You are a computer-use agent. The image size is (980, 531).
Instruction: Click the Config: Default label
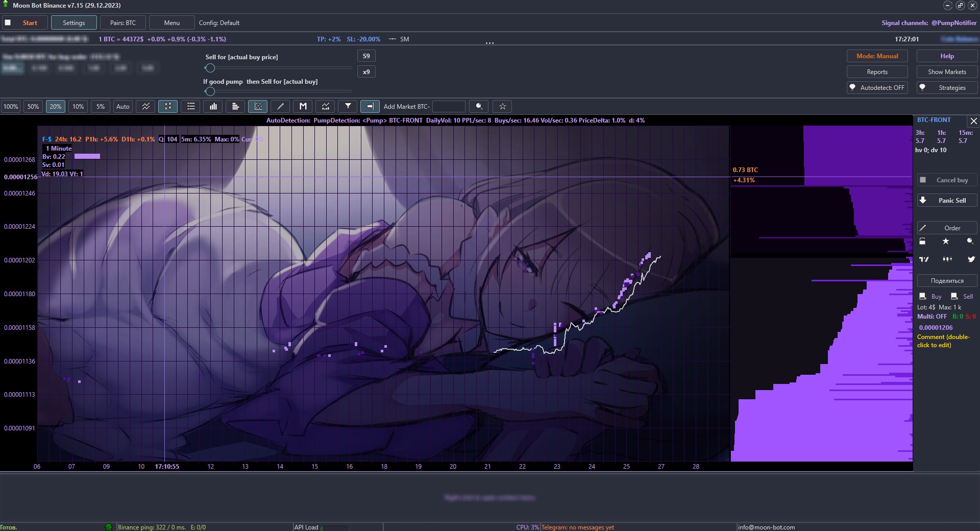coord(219,23)
